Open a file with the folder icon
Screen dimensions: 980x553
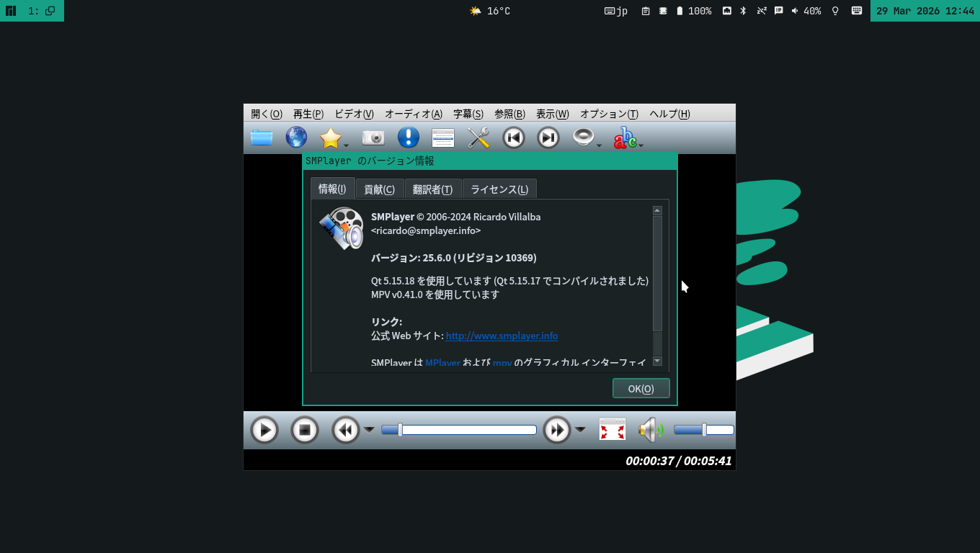click(x=262, y=137)
